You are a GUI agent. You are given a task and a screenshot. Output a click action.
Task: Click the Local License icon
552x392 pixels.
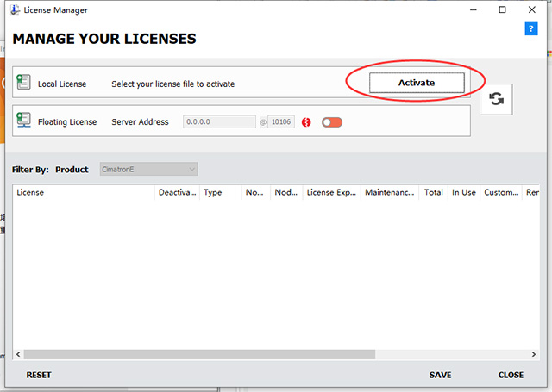pyautogui.click(x=23, y=82)
